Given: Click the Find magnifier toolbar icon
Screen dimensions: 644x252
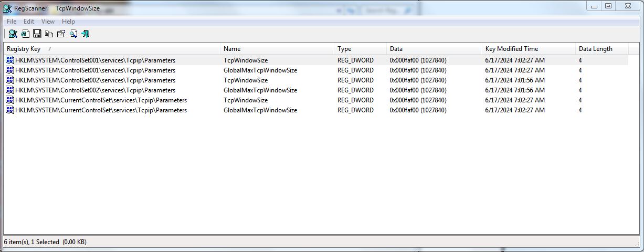Looking at the screenshot, I should click(73, 34).
